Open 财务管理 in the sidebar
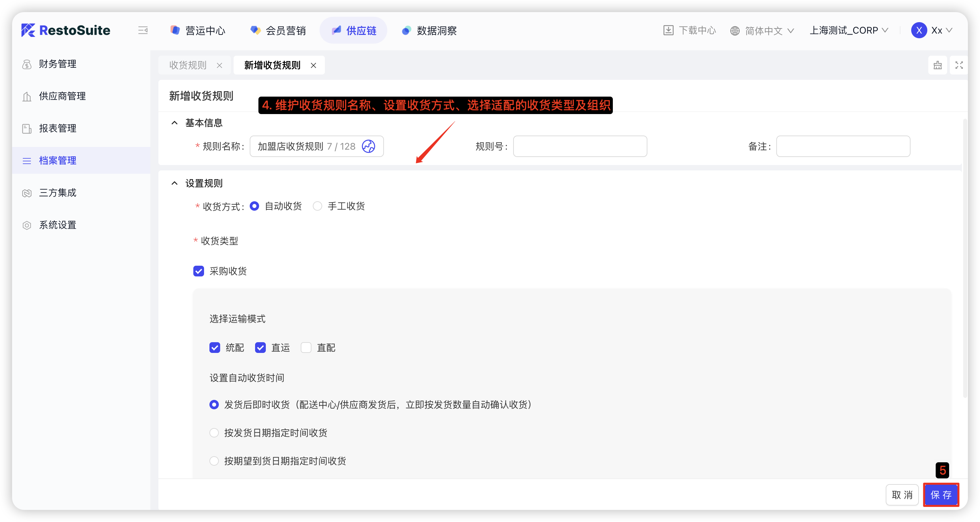The width and height of the screenshot is (980, 522). [x=57, y=64]
